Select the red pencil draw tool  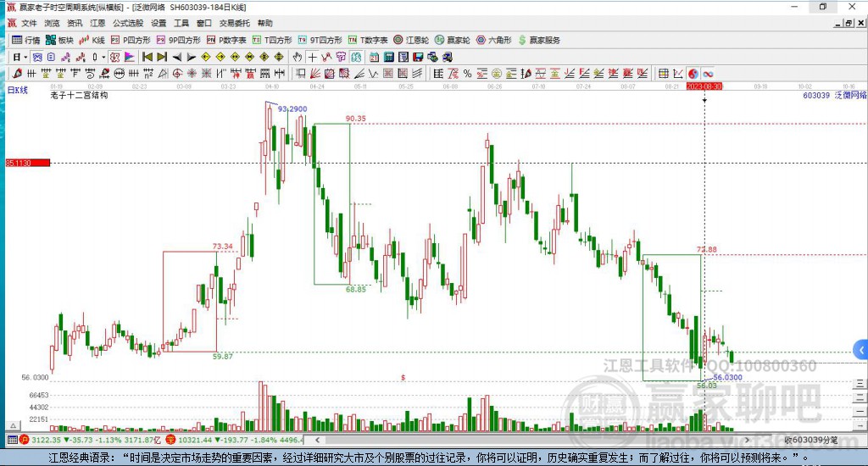pyautogui.click(x=17, y=73)
